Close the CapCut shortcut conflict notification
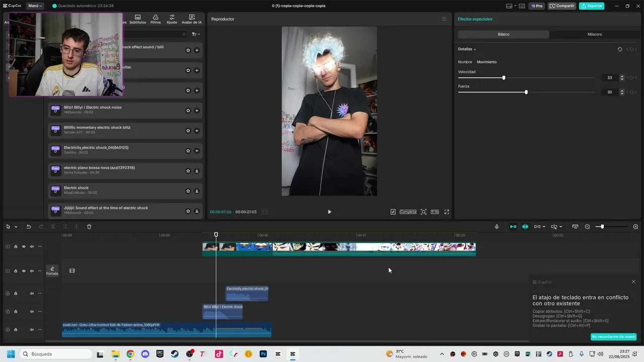644x362 pixels. (x=633, y=282)
